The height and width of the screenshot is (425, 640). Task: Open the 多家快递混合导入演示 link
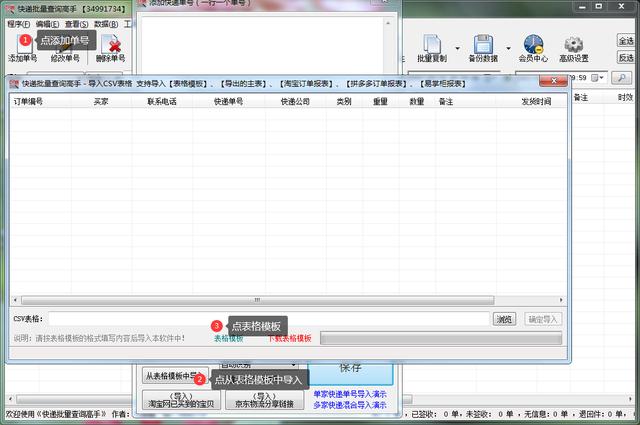pyautogui.click(x=350, y=405)
